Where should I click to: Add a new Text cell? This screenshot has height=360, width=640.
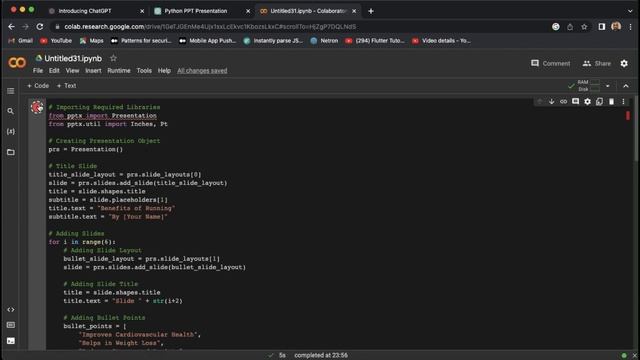tap(67, 86)
